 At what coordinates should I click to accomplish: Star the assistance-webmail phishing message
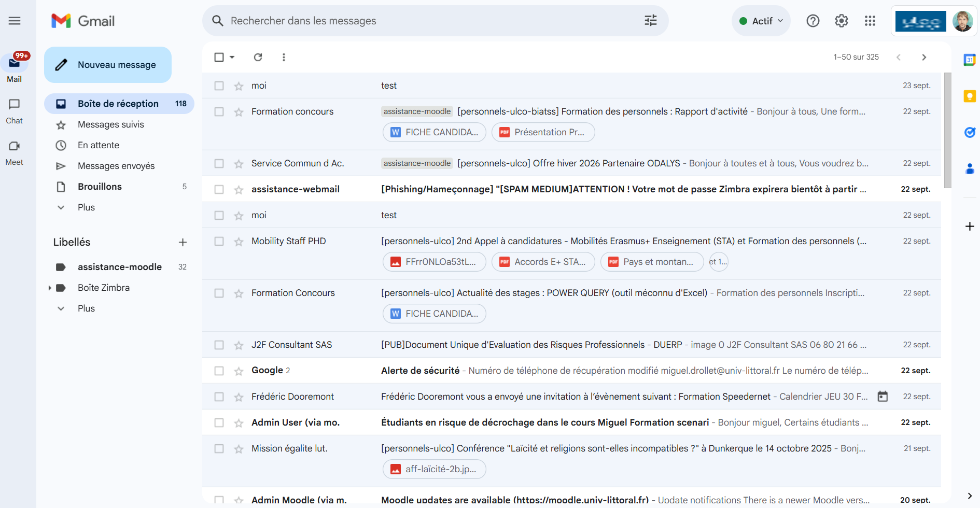(x=239, y=190)
